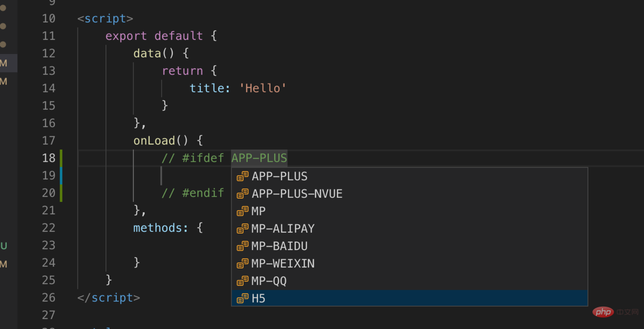This screenshot has width=644, height=329.
Task: Select APP-PLUS-NVUE in the completion list
Action: click(297, 194)
